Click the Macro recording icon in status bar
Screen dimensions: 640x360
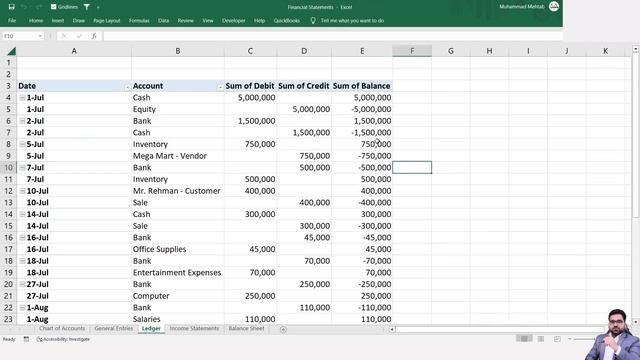26,339
